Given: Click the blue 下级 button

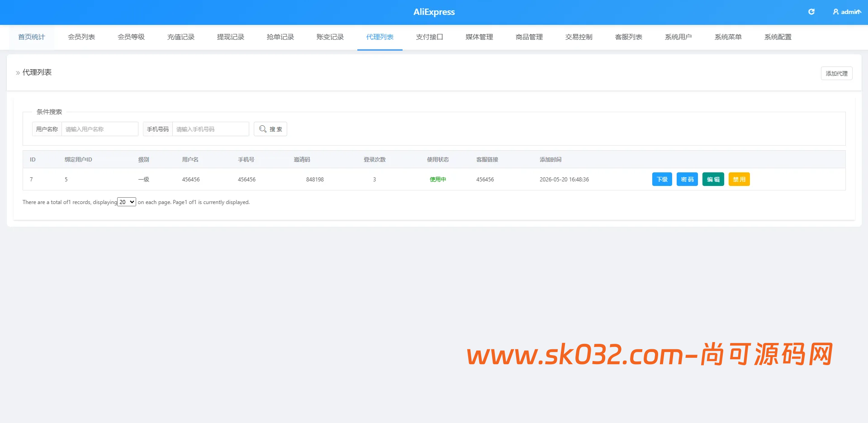Looking at the screenshot, I should coord(662,179).
